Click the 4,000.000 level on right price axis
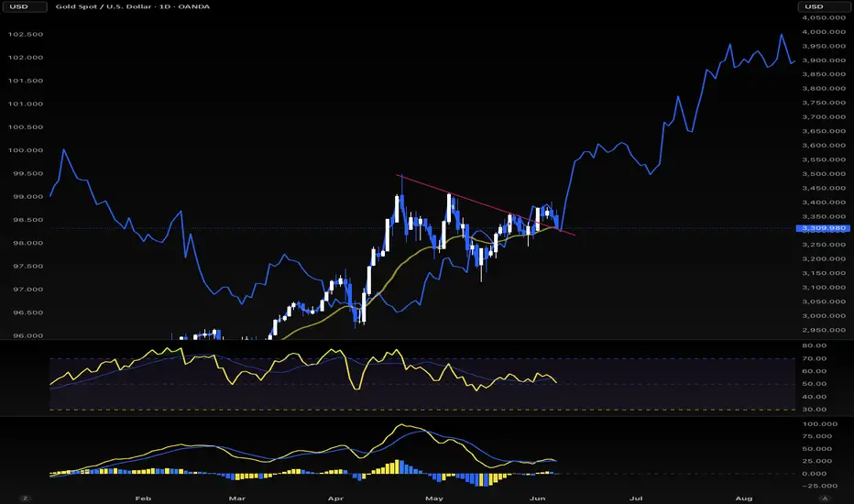This screenshot has width=854, height=504. (x=824, y=31)
